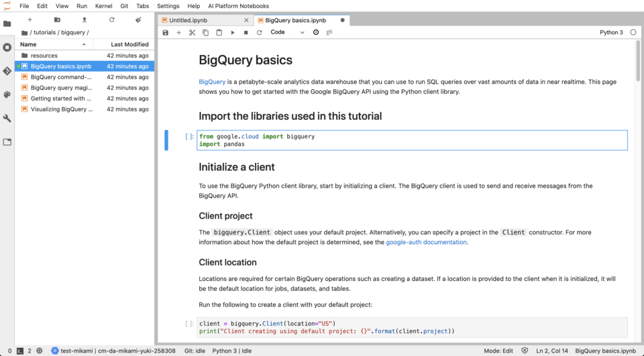Image resolution: width=644 pixels, height=356 pixels.
Task: Click the Python 3 kernel name button
Action: pyautogui.click(x=611, y=32)
